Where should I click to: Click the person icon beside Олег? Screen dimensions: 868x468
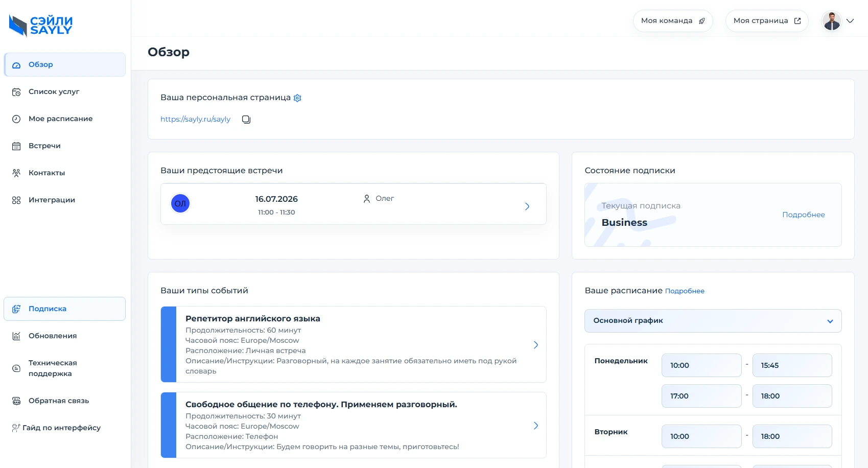(366, 199)
